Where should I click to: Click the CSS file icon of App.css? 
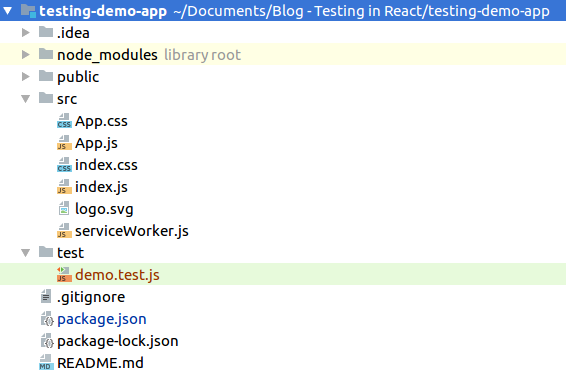coord(64,121)
